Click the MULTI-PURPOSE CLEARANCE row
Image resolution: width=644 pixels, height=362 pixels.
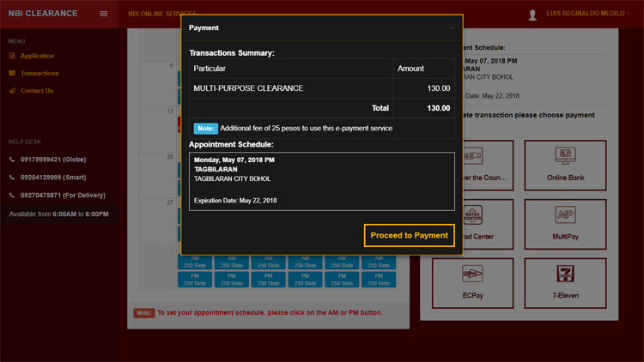coord(322,88)
